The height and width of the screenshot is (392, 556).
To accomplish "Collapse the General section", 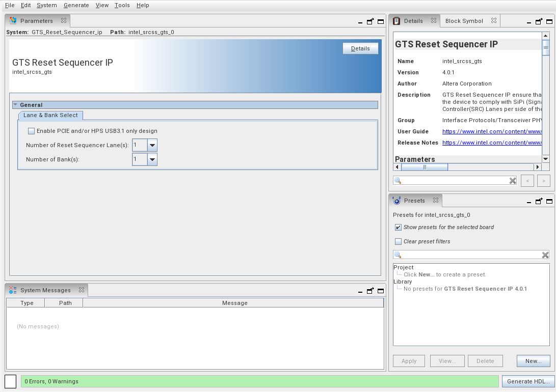I will click(x=15, y=105).
